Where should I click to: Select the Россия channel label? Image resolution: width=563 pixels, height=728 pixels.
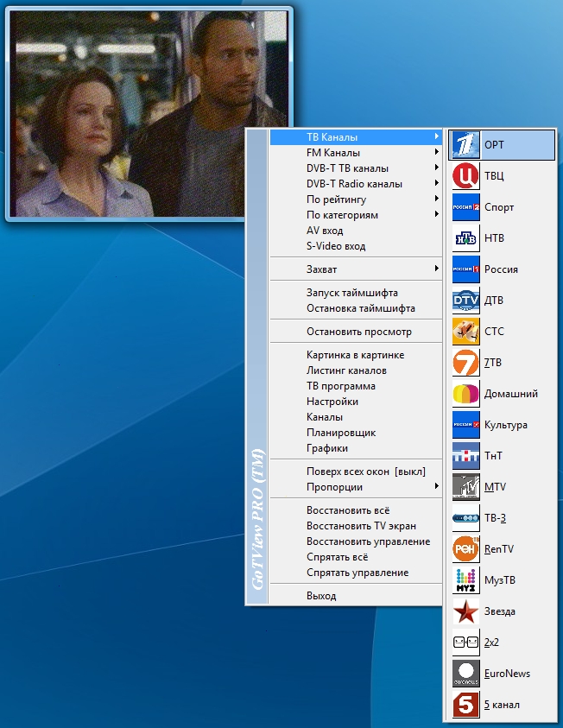[502, 269]
